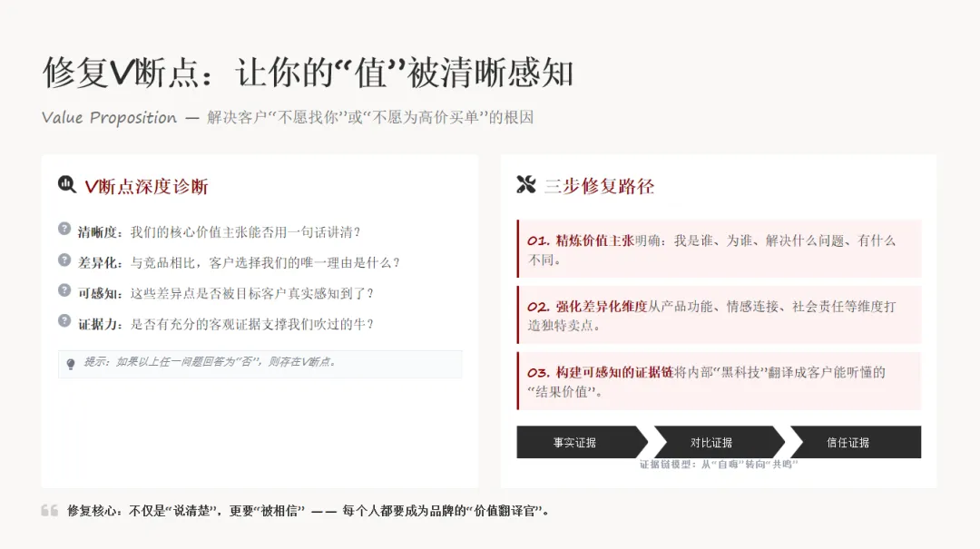Image resolution: width=980 pixels, height=549 pixels.
Task: Click the magnifier diagnosis icon beside "V断点深度诊断"
Action: click(64, 182)
